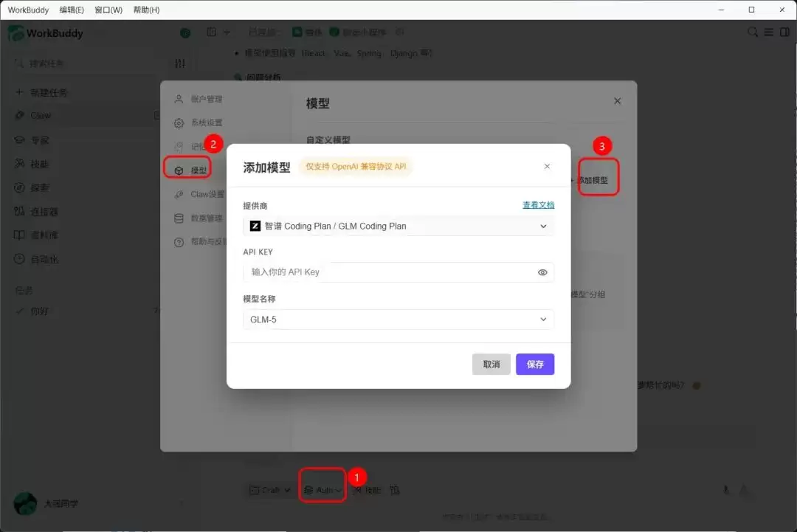
Task: Open 连接器 in the main sidebar
Action: (x=36, y=211)
